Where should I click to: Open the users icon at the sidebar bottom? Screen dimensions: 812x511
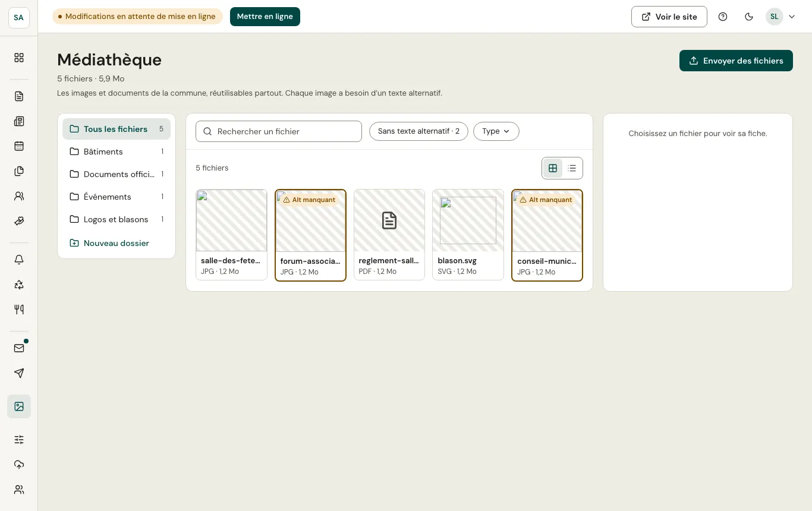pyautogui.click(x=19, y=490)
